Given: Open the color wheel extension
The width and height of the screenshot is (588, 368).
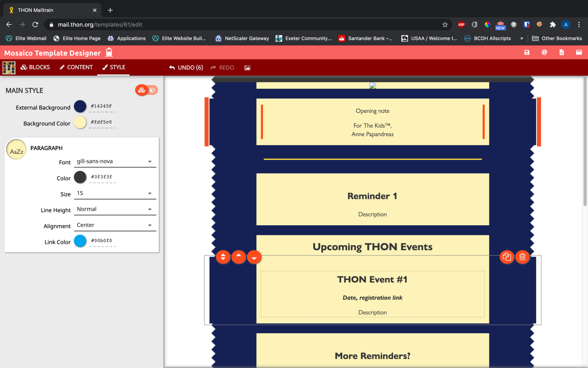Looking at the screenshot, I should pos(487,25).
